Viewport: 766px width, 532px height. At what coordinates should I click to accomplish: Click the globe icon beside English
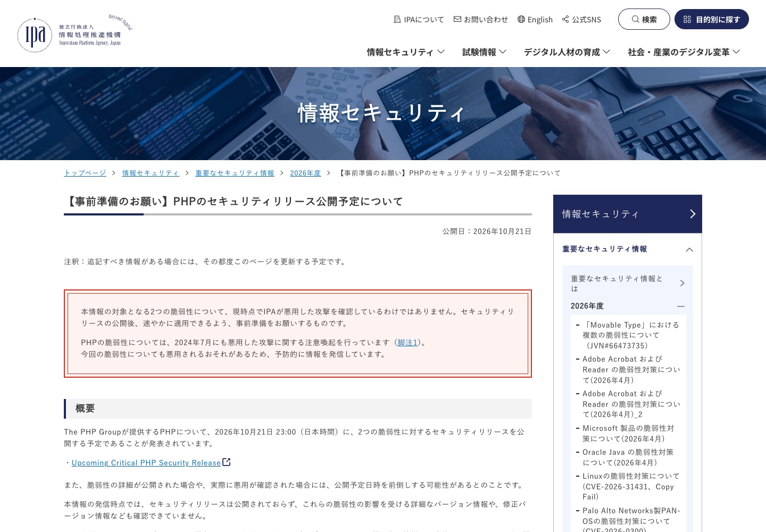(x=521, y=19)
